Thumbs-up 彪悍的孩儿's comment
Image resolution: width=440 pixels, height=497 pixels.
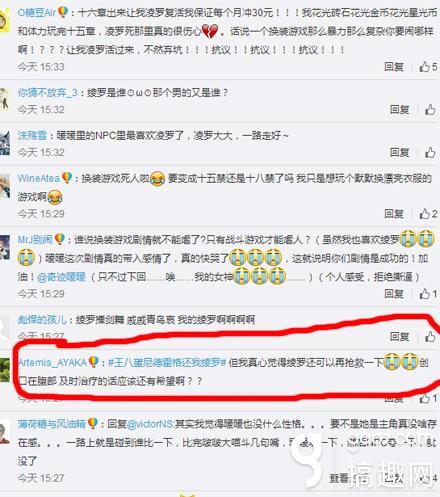[430, 337]
